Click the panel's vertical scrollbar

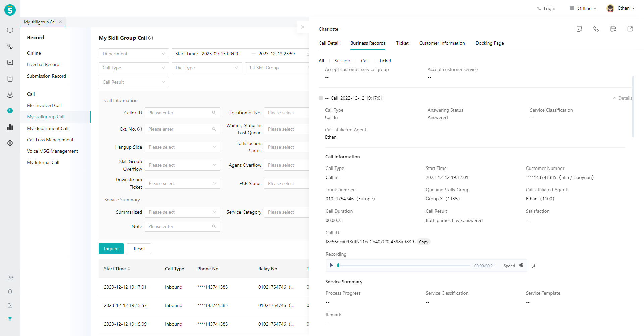click(x=633, y=106)
